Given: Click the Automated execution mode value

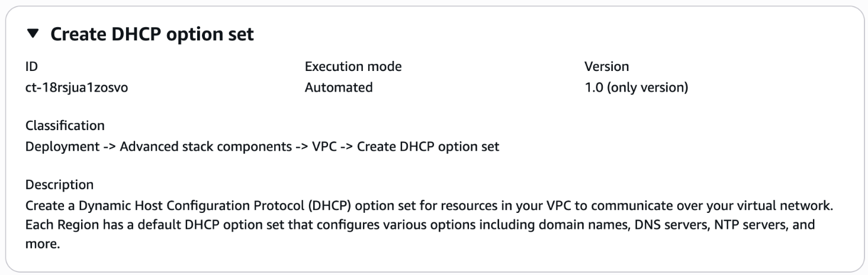Looking at the screenshot, I should point(339,88).
